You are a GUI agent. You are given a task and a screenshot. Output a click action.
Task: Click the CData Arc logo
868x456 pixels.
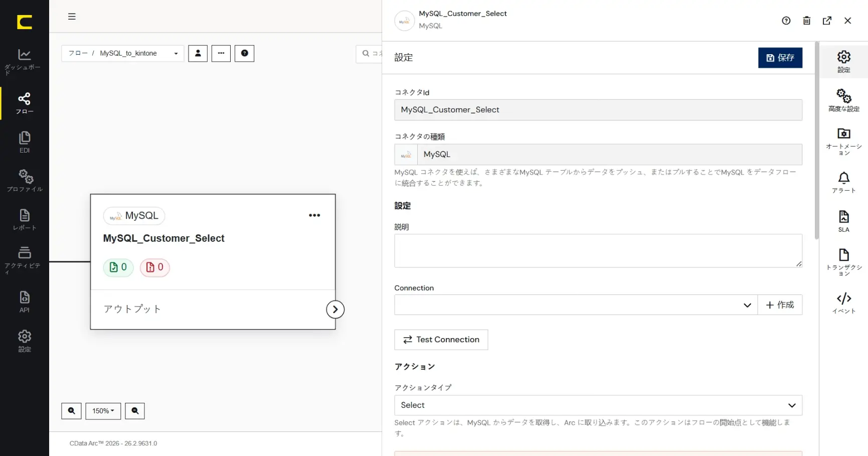point(25,22)
